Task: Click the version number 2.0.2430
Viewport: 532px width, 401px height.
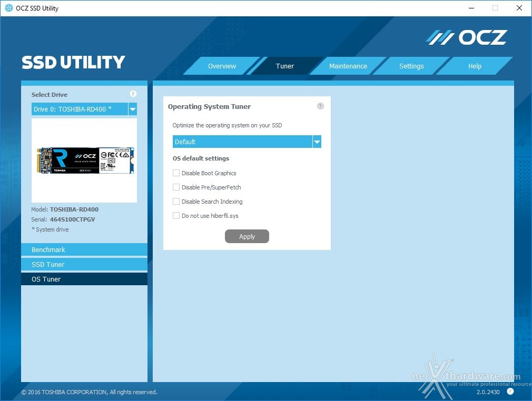Action: [488, 392]
